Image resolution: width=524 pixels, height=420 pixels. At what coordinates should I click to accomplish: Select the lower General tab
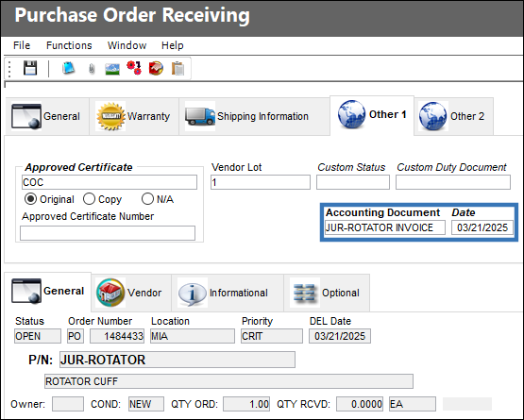(x=47, y=291)
